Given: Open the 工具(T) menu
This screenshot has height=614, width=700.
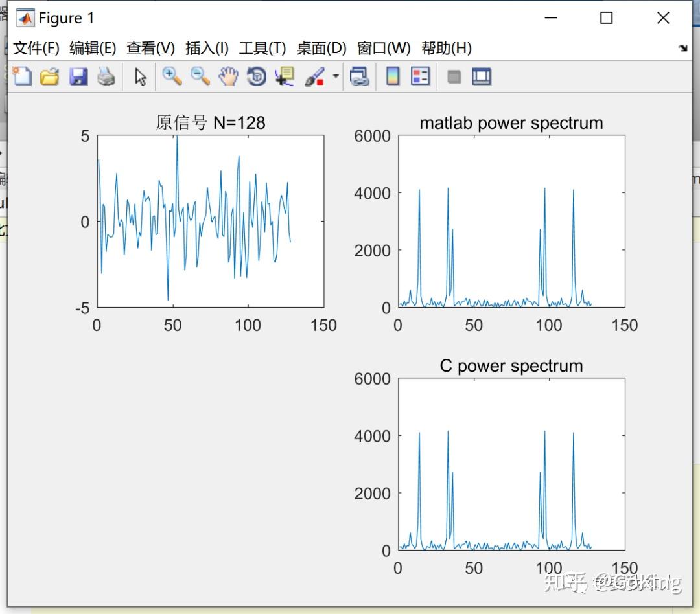Looking at the screenshot, I should click(x=262, y=48).
